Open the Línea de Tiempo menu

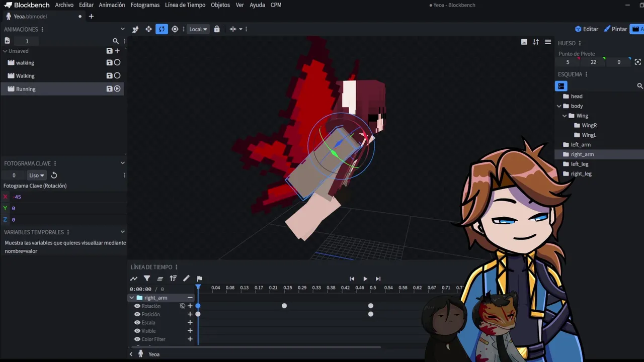pyautogui.click(x=185, y=5)
